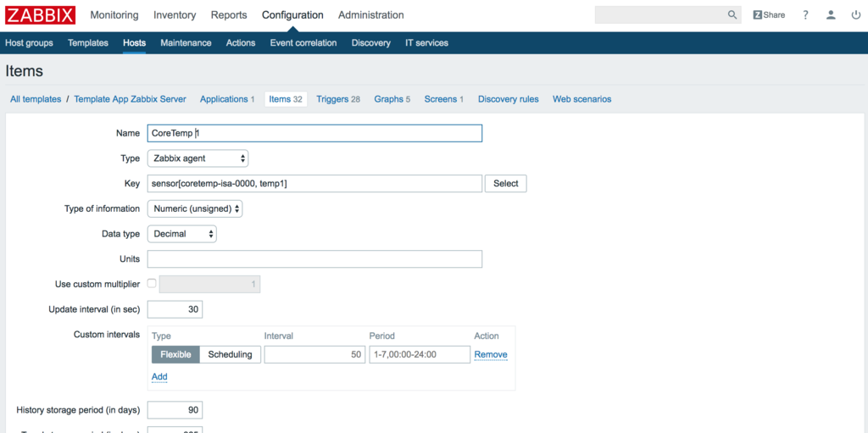The image size is (868, 433).
Task: Go to Host groups submenu
Action: pos(30,42)
